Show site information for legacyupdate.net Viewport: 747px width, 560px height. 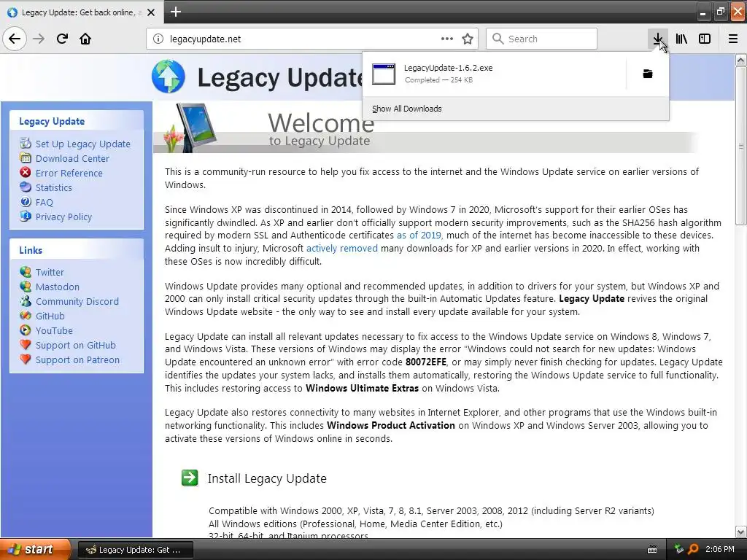[158, 39]
